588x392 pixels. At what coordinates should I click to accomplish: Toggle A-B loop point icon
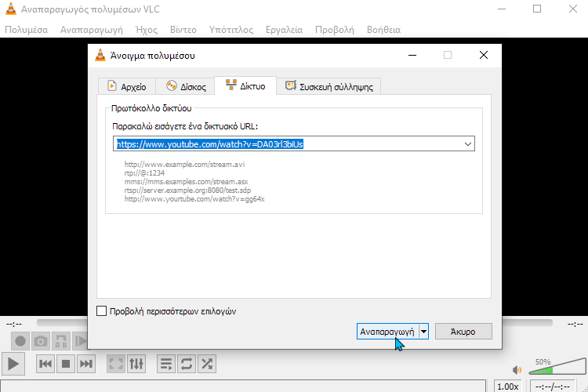click(60, 341)
